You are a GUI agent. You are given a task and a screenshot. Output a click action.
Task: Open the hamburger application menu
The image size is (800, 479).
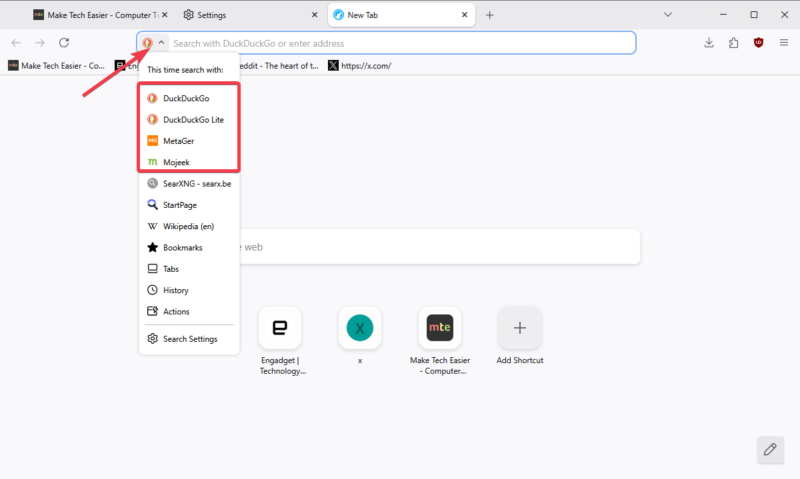(784, 43)
